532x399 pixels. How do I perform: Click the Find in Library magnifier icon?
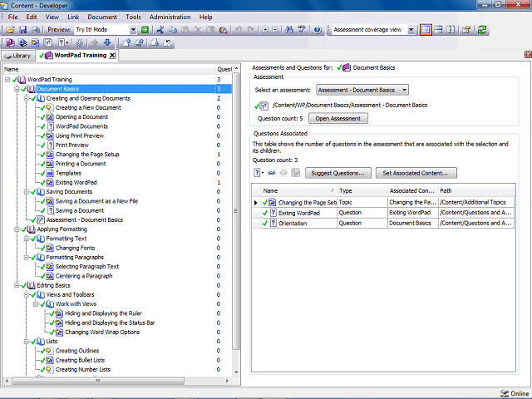tap(223, 30)
